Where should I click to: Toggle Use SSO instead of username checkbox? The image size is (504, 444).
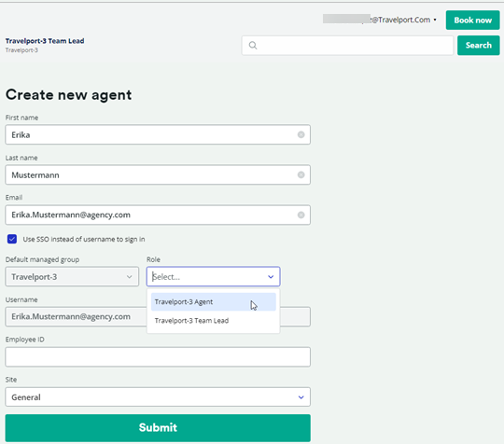(12, 239)
